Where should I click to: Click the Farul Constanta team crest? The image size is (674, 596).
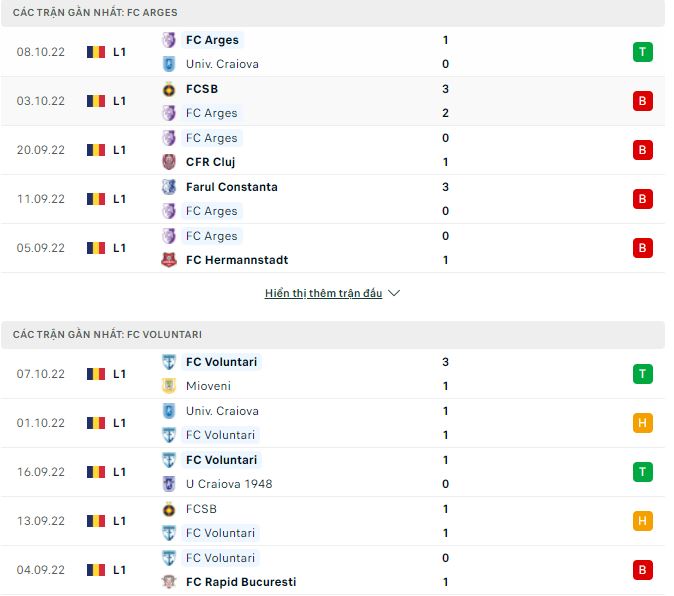[x=169, y=187]
